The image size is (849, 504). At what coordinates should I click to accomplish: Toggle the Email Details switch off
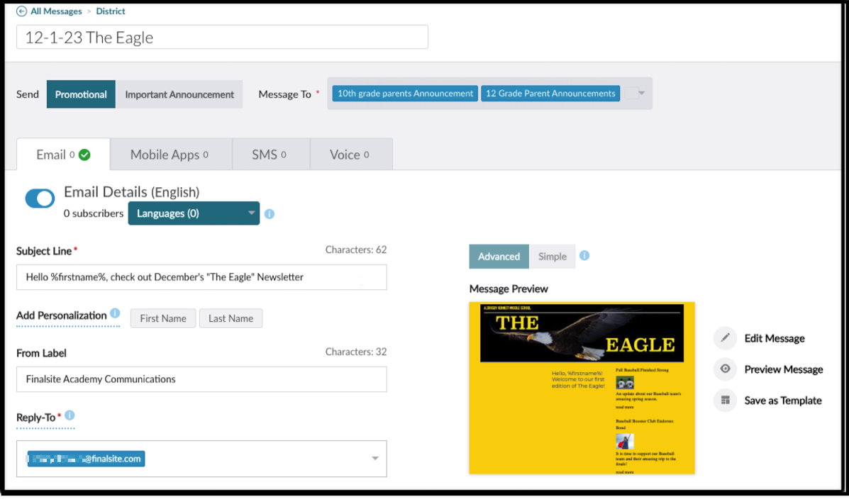click(40, 198)
